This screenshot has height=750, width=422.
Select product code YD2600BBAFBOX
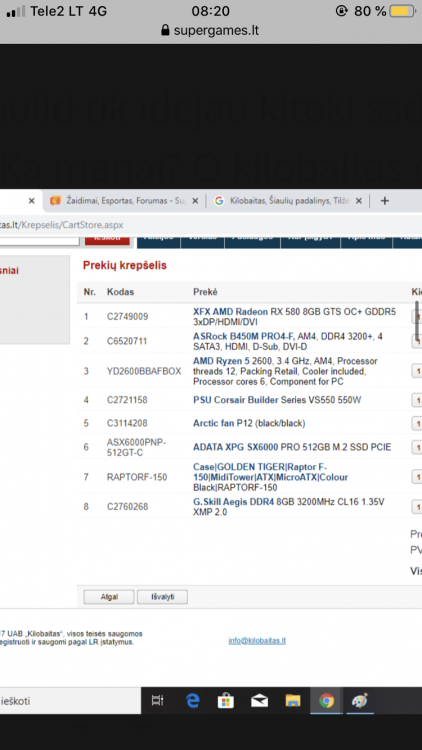point(144,371)
